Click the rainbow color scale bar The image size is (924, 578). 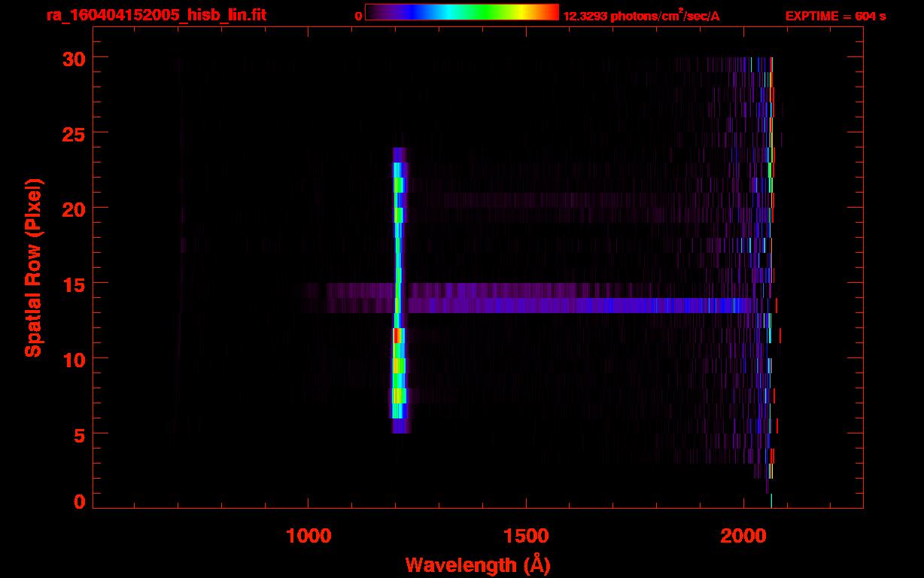462,13
